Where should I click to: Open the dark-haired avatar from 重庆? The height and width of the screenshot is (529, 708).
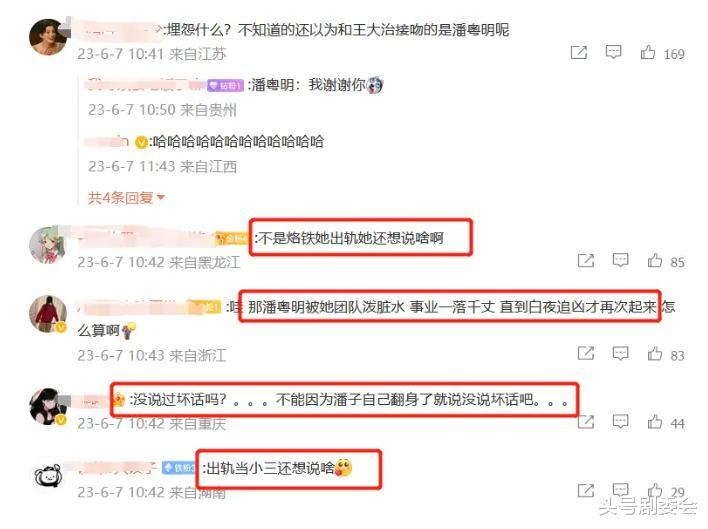(48, 406)
